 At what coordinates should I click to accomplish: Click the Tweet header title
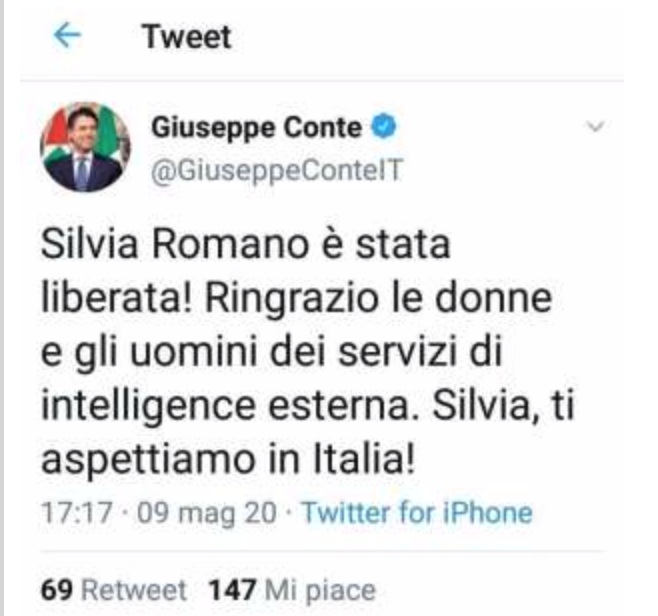click(186, 37)
